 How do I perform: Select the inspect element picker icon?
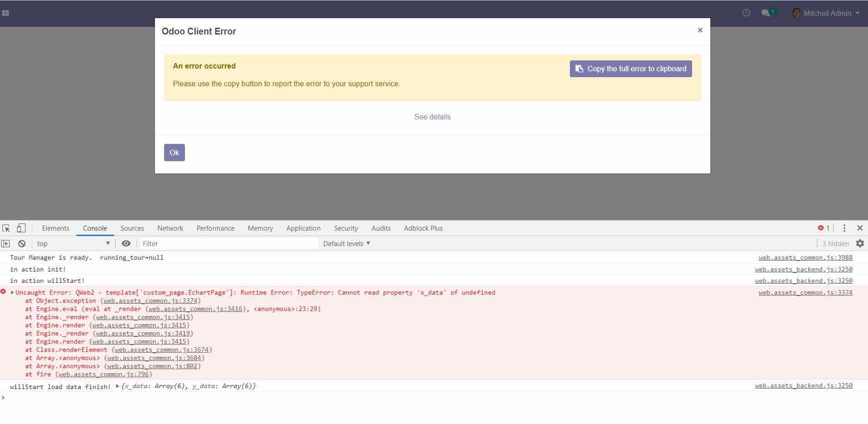point(6,228)
